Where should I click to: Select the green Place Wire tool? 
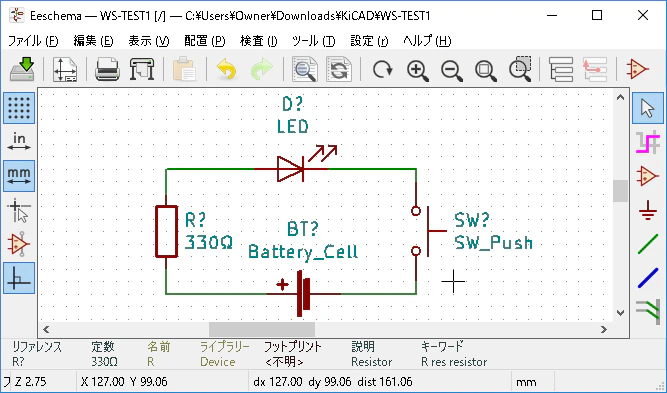[648, 244]
